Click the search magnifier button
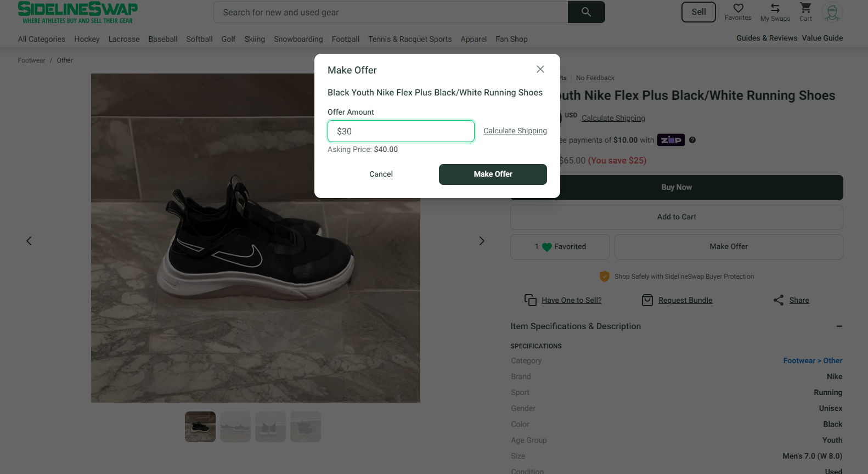The width and height of the screenshot is (868, 474). pos(586,12)
